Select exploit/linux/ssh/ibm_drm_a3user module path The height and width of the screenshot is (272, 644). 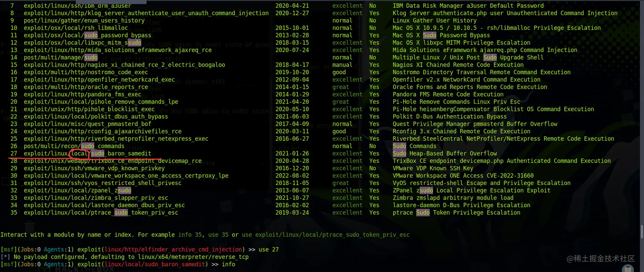click(x=78, y=6)
